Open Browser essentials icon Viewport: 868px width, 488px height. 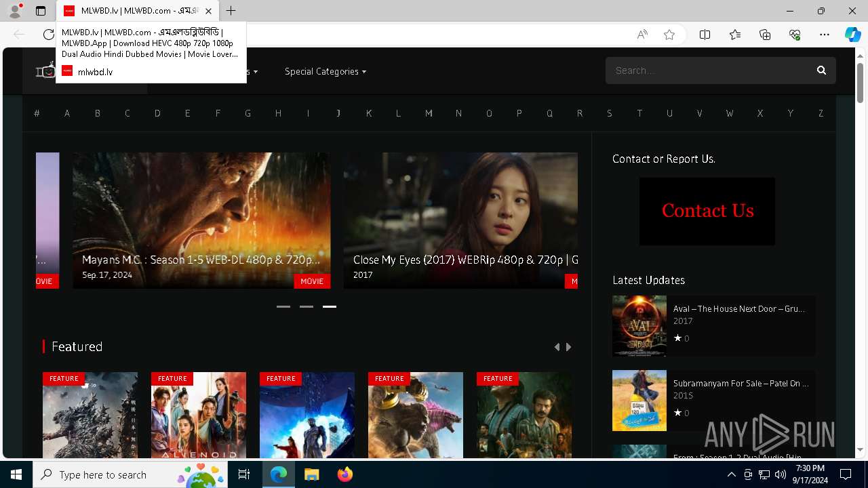795,35
